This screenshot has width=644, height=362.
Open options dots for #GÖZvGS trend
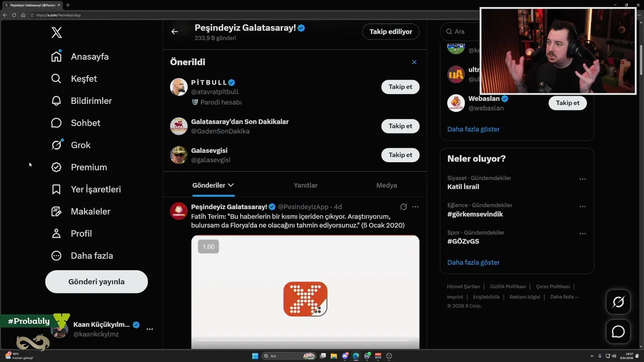[583, 233]
